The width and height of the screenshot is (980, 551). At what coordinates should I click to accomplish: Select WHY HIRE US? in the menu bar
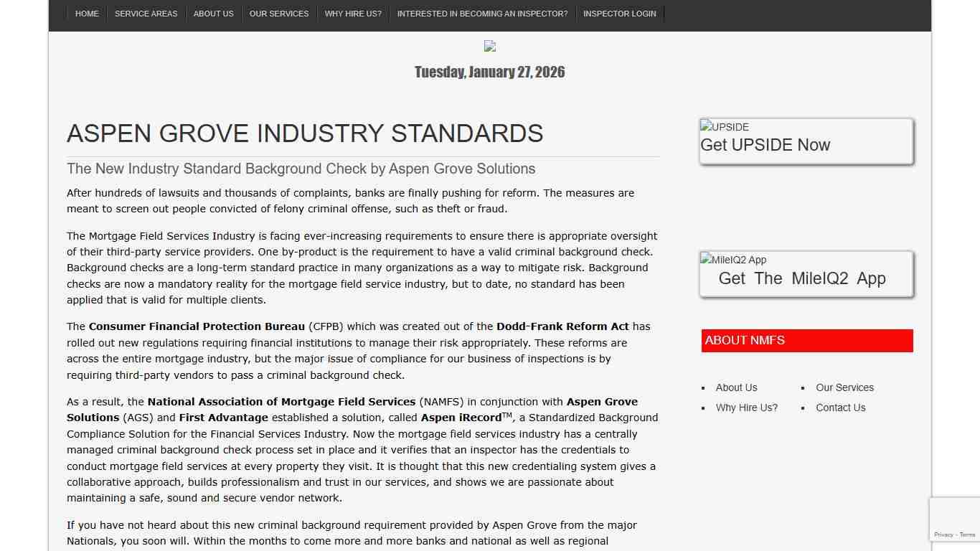click(353, 13)
